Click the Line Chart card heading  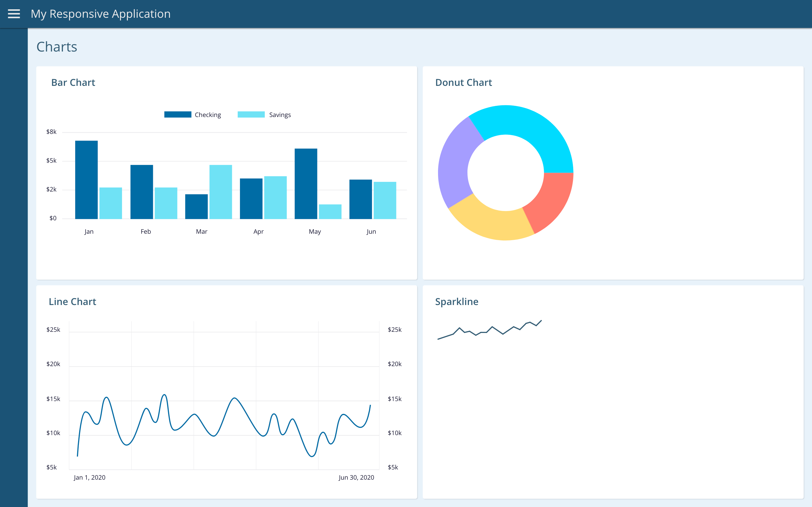(x=73, y=302)
